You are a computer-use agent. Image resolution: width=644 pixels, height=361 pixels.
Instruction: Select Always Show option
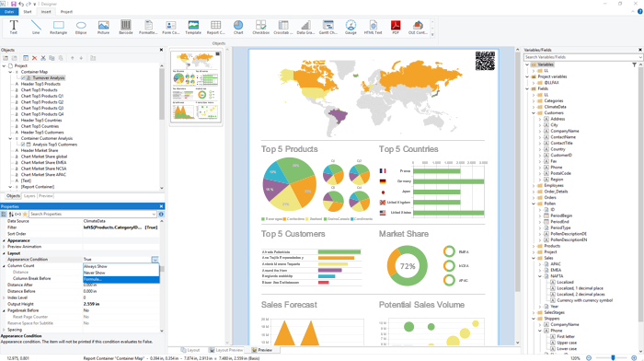(121, 266)
